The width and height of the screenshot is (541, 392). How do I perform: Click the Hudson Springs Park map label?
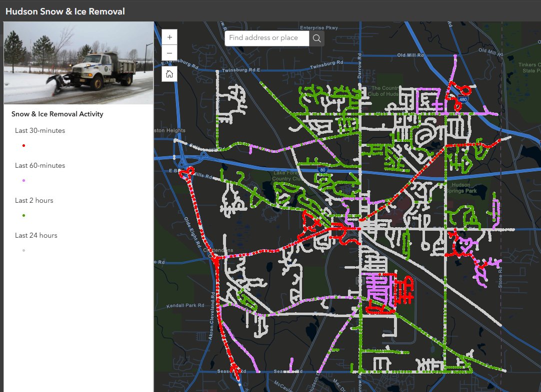pos(461,188)
